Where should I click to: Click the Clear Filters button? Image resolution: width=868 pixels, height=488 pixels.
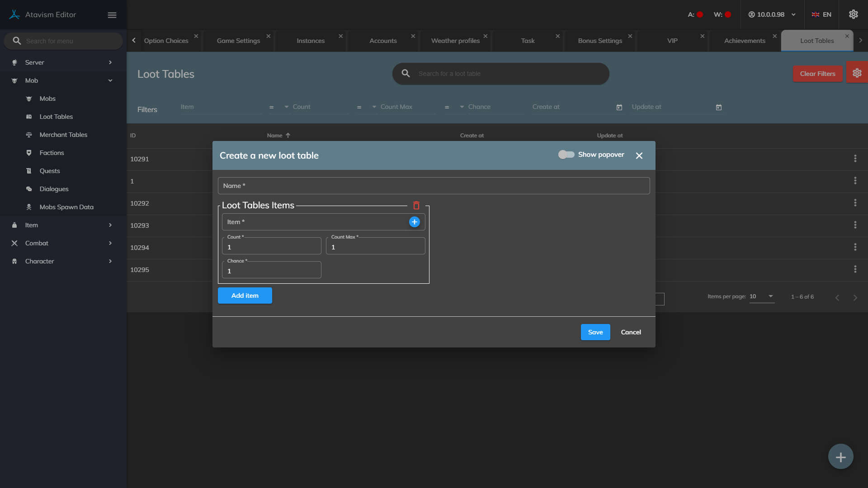click(817, 74)
